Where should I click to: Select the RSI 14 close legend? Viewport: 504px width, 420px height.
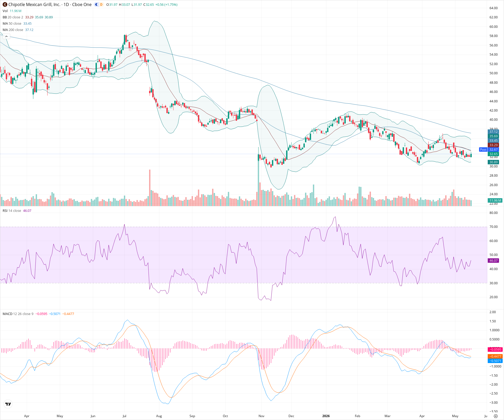click(12, 211)
